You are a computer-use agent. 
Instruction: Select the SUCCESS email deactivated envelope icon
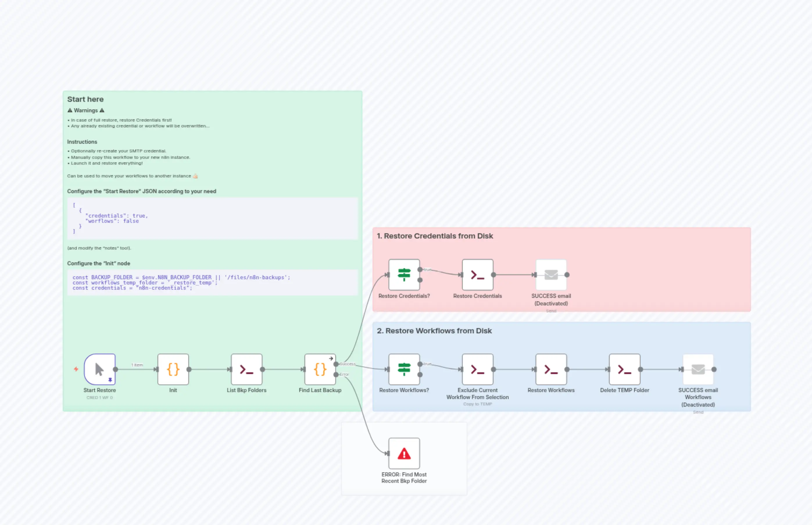pyautogui.click(x=551, y=275)
